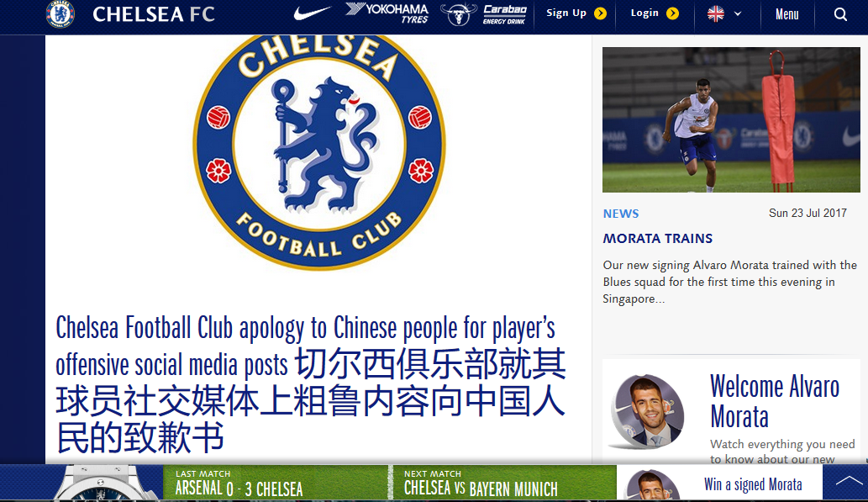Click the yellow arrow beside Login
The height and width of the screenshot is (502, 868).
point(672,13)
